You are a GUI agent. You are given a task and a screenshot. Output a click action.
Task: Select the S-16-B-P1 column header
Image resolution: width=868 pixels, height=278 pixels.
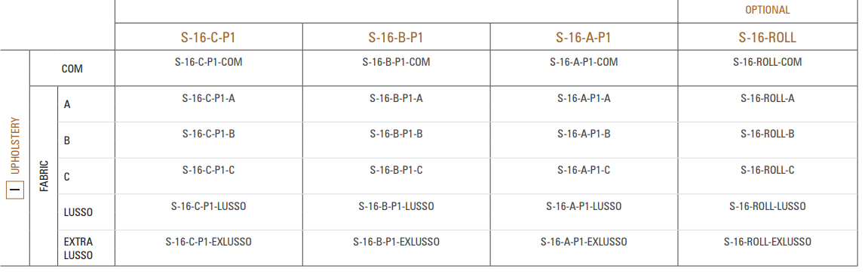396,37
